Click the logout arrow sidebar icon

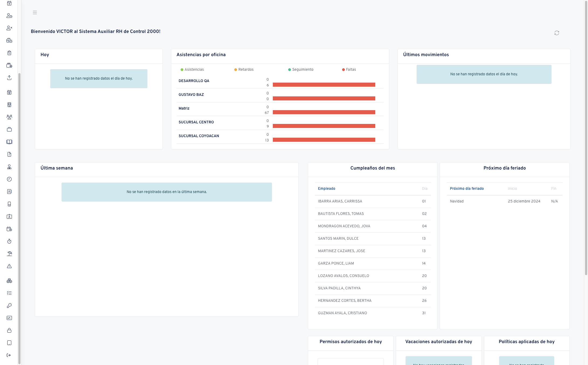[9, 355]
